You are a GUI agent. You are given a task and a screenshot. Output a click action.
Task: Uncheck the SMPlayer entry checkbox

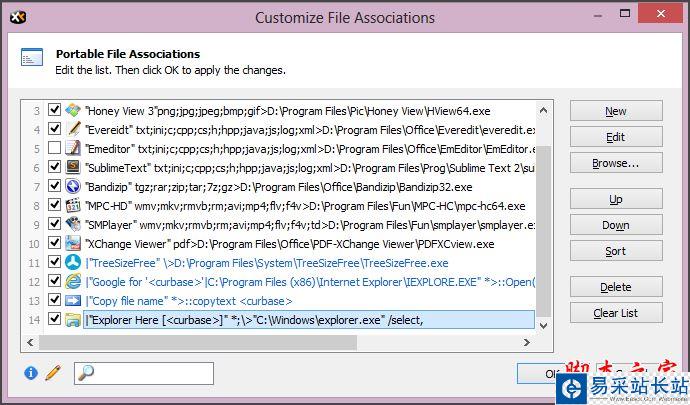pos(54,224)
